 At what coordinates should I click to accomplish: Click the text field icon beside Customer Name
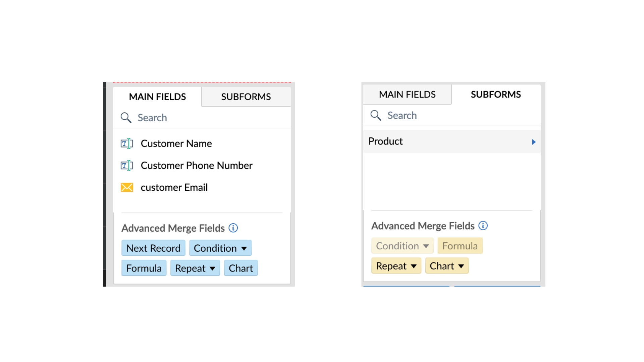127,143
